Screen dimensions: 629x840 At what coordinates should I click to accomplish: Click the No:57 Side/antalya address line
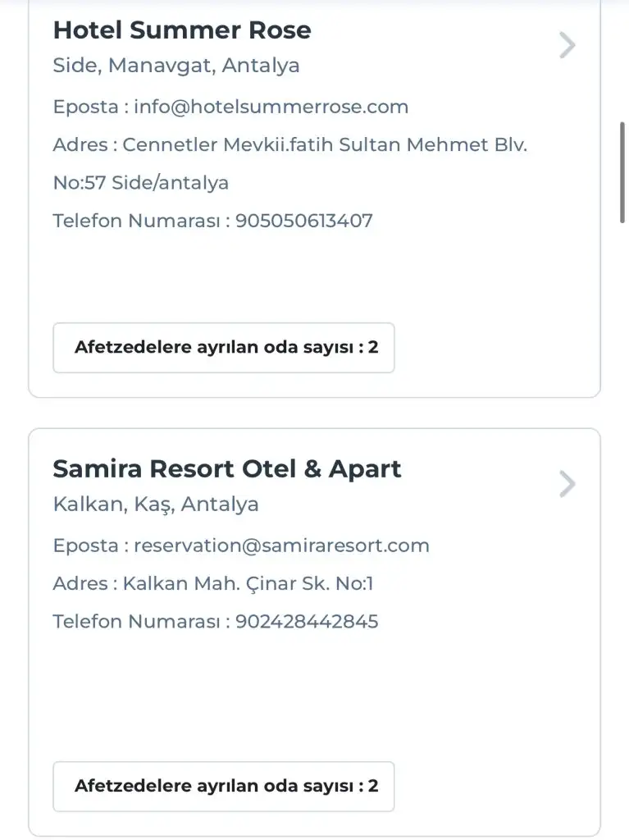141,183
